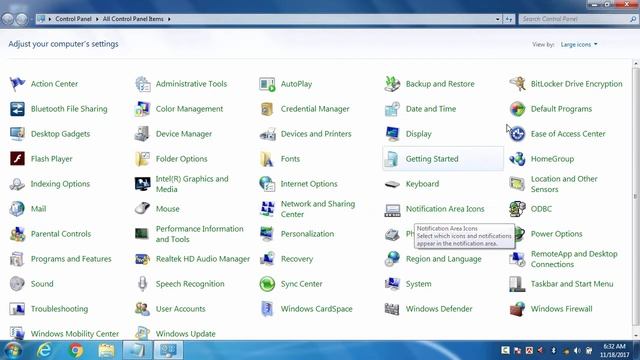Open the Power Options icon
This screenshot has width=640, height=360.
[519, 234]
